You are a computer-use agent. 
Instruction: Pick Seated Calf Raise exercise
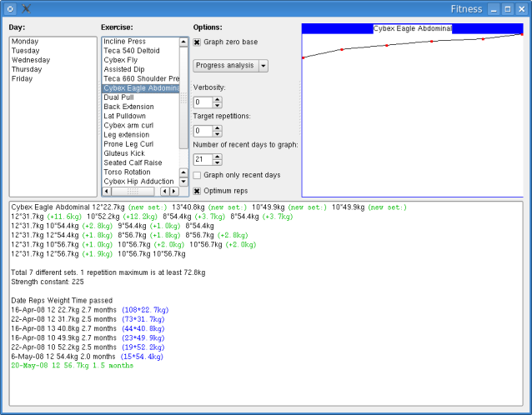133,162
